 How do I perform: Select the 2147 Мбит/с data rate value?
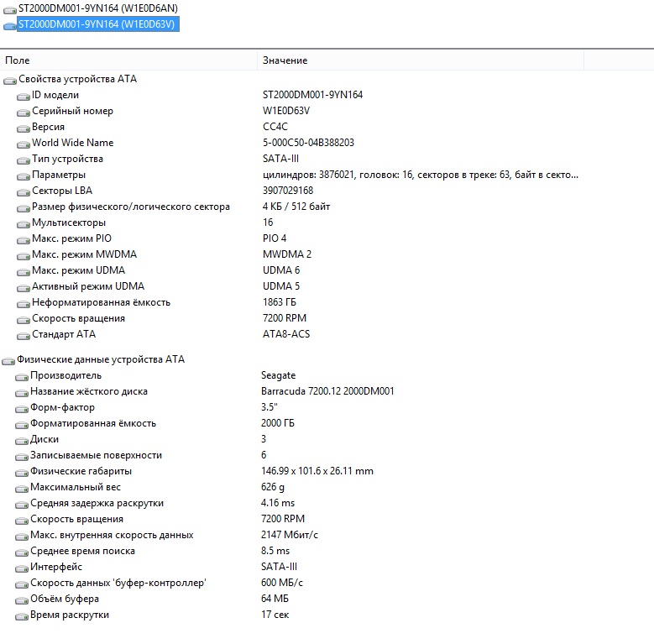coord(290,535)
